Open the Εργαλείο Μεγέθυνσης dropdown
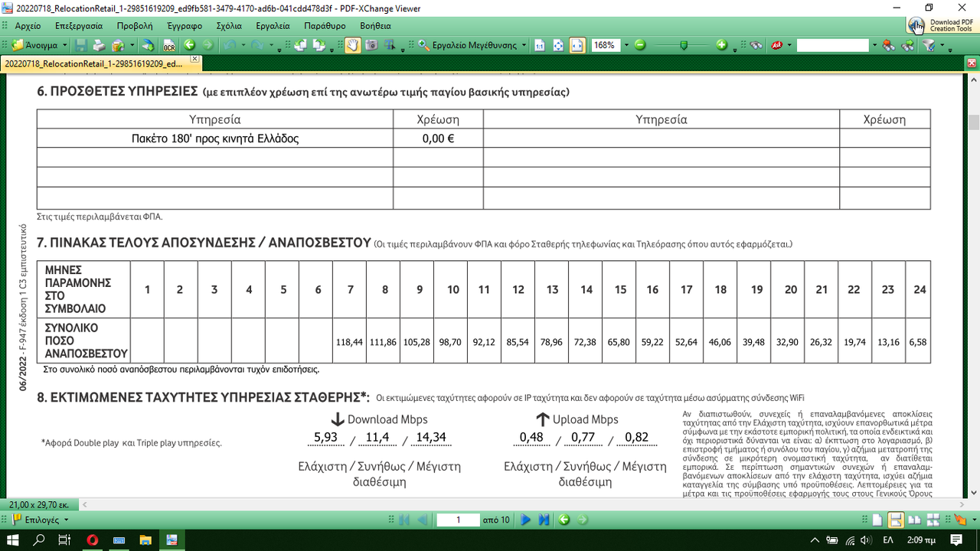This screenshot has width=980, height=551. coord(524,45)
